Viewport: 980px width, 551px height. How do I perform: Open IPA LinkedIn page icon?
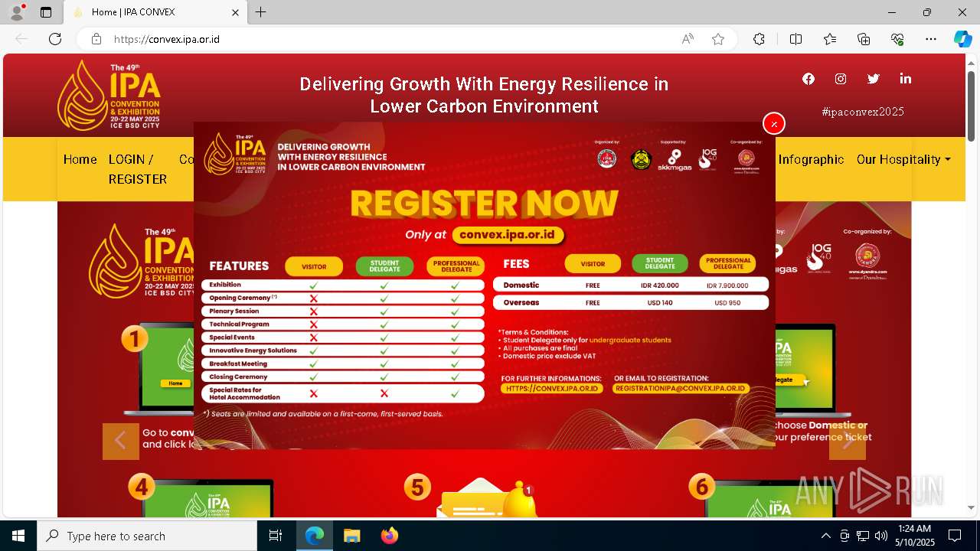point(906,79)
